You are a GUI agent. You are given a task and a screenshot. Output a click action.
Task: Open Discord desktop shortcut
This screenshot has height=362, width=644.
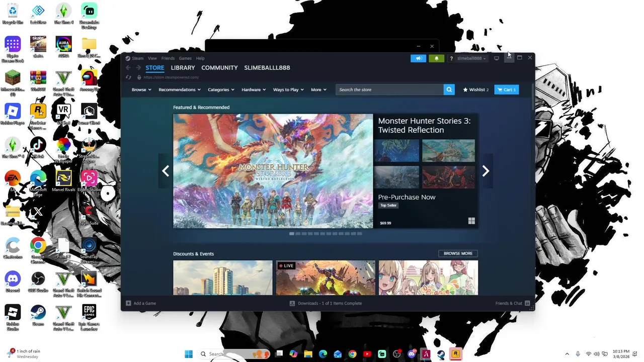[x=13, y=282]
